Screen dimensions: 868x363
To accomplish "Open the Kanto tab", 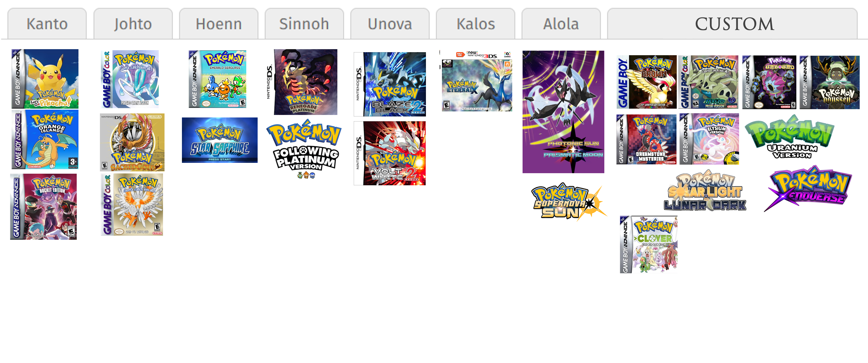I will (x=47, y=24).
